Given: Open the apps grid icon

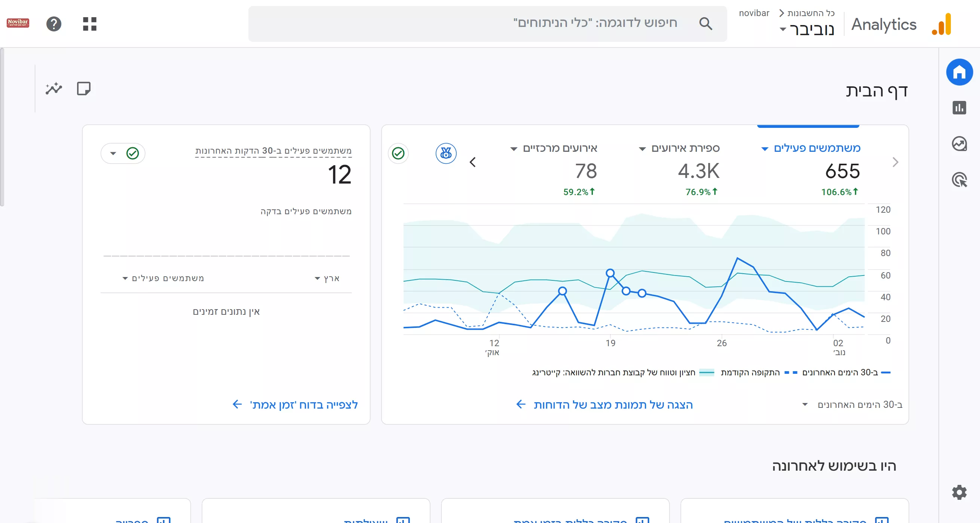Looking at the screenshot, I should click(x=90, y=24).
